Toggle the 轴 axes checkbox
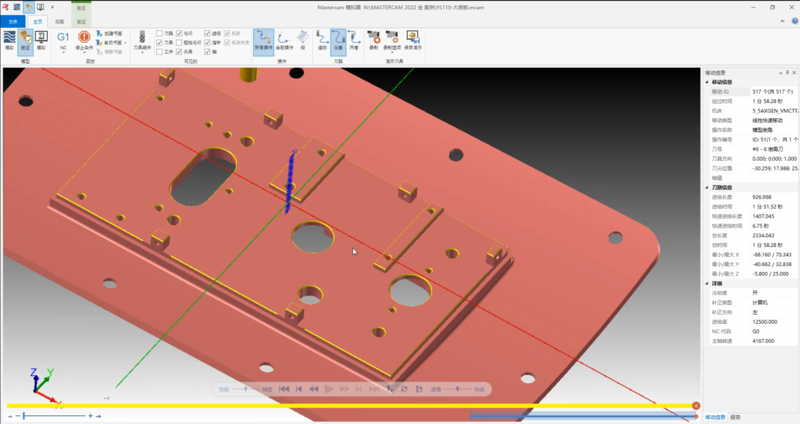This screenshot has height=424, width=800. 207,52
